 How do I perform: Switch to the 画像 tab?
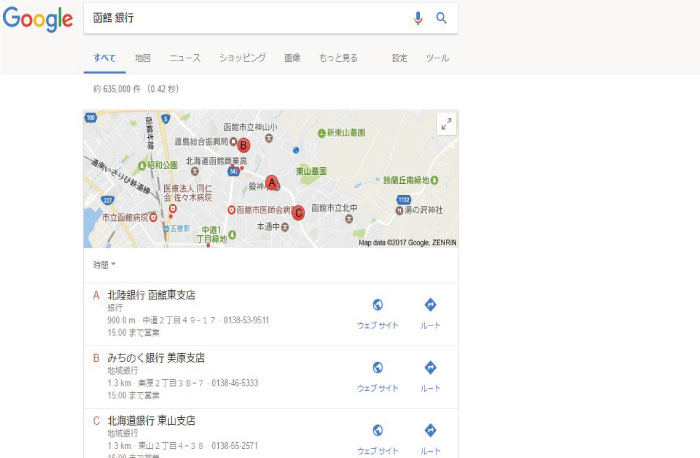click(292, 58)
